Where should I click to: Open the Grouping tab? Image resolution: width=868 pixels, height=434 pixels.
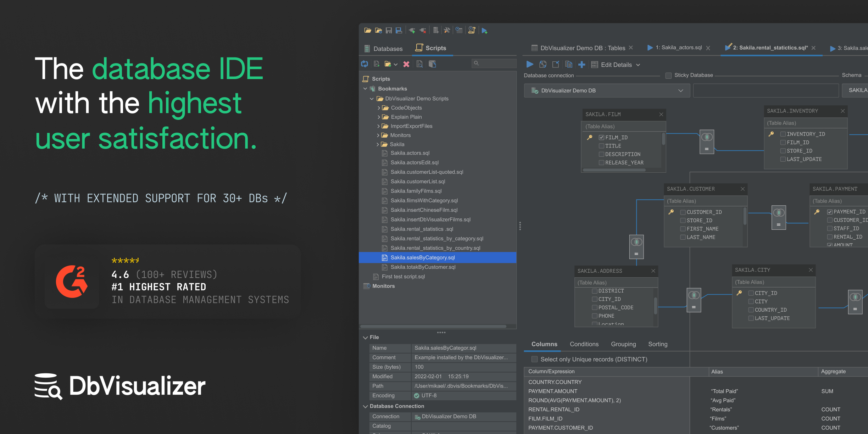click(623, 344)
